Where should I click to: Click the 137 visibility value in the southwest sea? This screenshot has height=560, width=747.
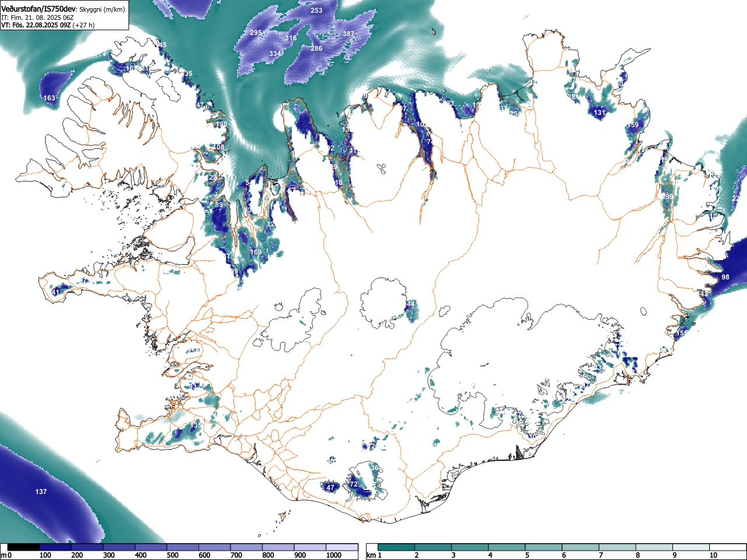[41, 492]
